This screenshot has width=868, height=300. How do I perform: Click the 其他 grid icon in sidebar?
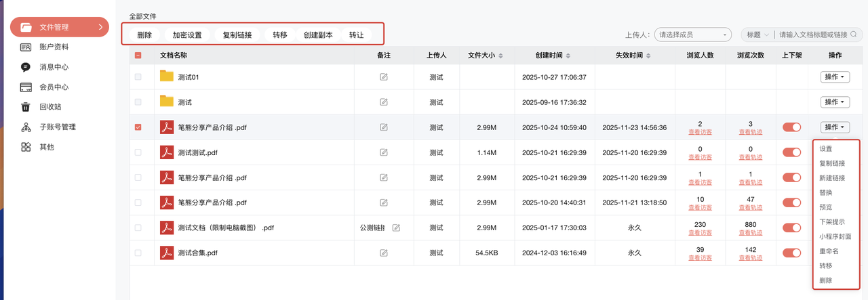click(26, 147)
